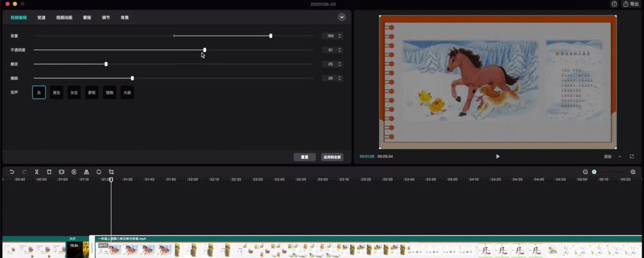Open the crop tool
This screenshot has height=258, width=644.
coord(111,172)
